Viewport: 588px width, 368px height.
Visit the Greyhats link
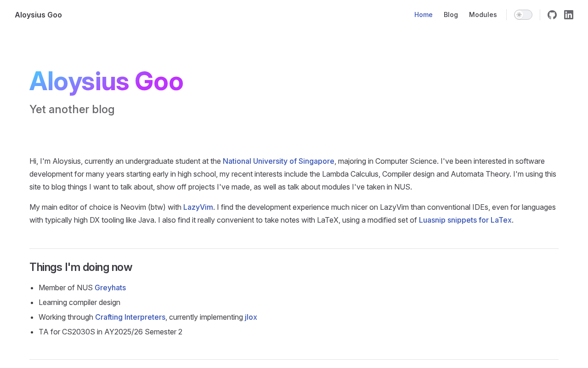pyautogui.click(x=110, y=287)
